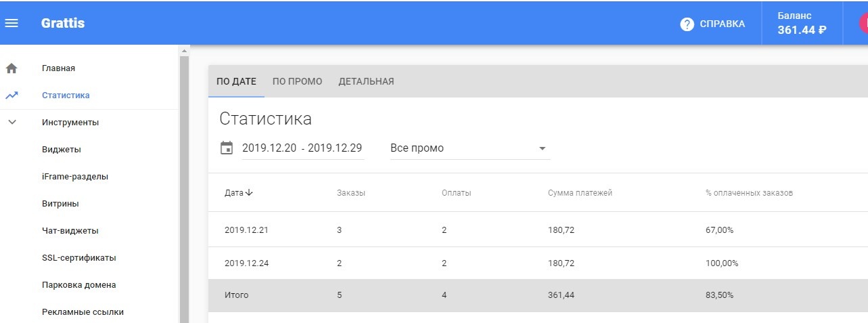Click the sidebar vertical scrollbar
Viewport: 868px width, 323px height.
coord(183,183)
